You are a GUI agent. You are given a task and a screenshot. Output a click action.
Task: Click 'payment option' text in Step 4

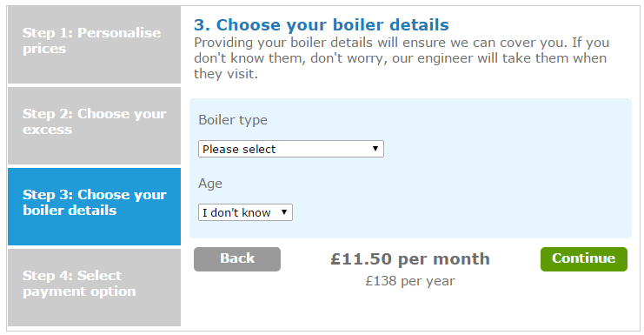(79, 291)
